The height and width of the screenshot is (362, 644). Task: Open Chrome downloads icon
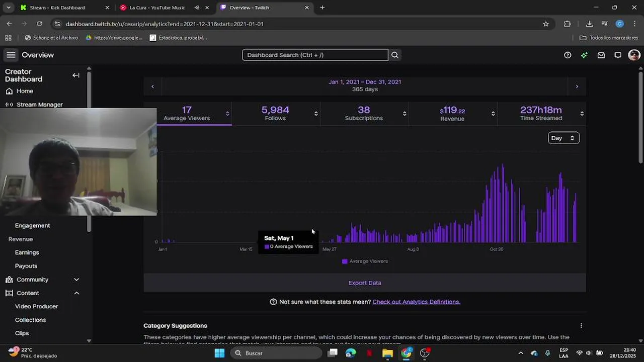pos(589,24)
